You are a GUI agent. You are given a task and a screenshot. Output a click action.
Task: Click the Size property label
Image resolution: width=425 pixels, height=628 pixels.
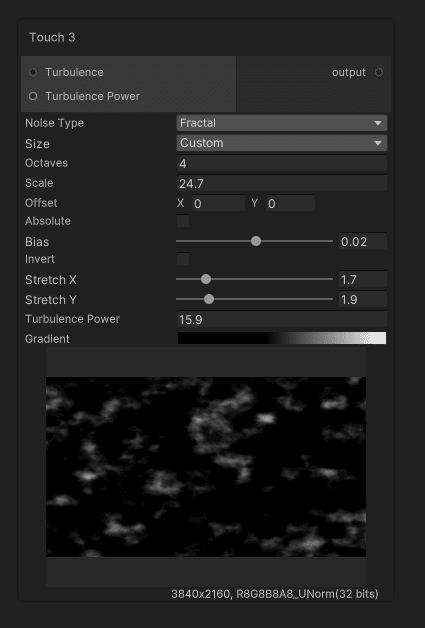(x=37, y=143)
